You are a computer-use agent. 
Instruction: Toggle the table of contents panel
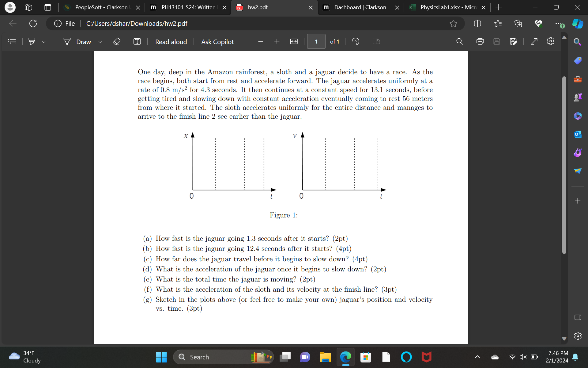(x=12, y=41)
